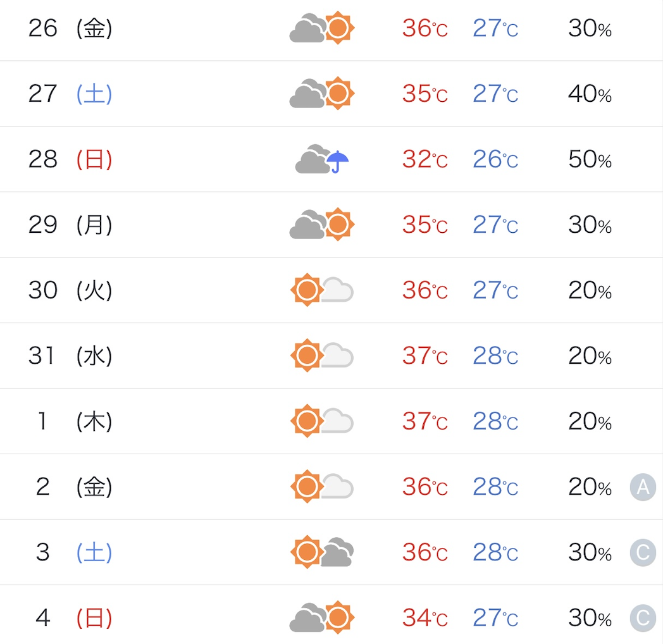The height and width of the screenshot is (644, 663).
Task: Click the reliability badge C on day 4
Action: click(643, 618)
